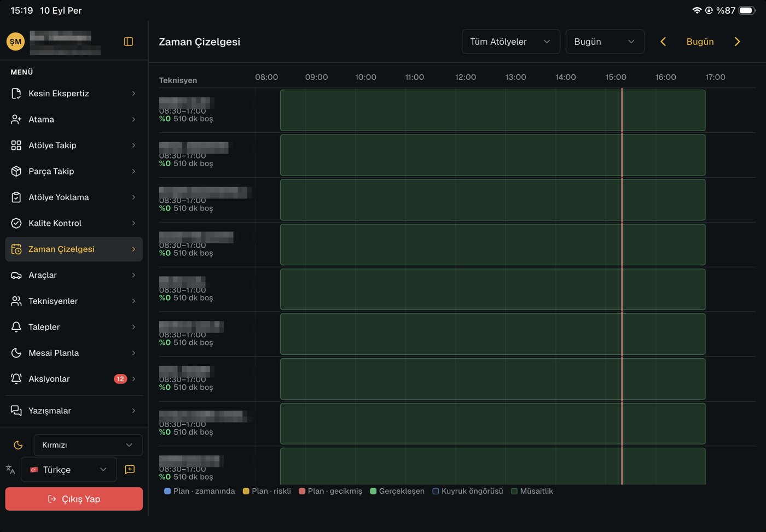Click the Kuyruk öngörüsü legend label

472,491
